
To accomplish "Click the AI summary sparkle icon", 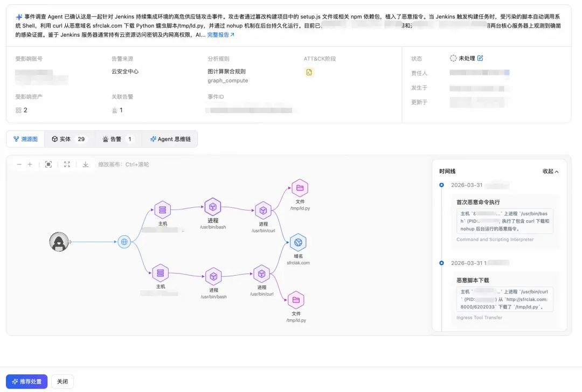I will (x=19, y=17).
